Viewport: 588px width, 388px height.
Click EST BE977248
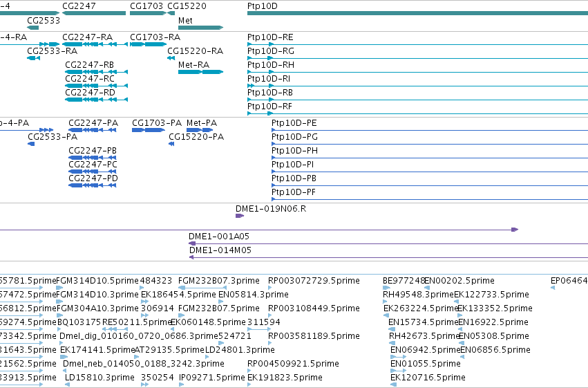pyautogui.click(x=386, y=288)
